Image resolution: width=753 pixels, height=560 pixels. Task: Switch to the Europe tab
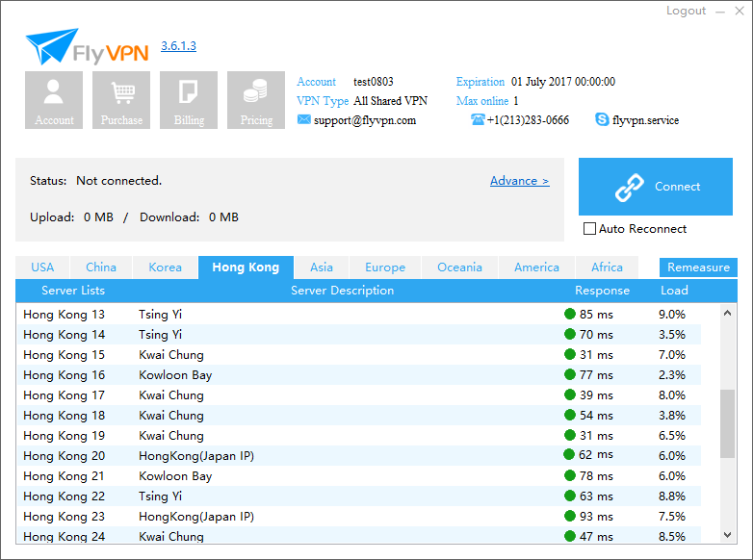click(x=385, y=267)
